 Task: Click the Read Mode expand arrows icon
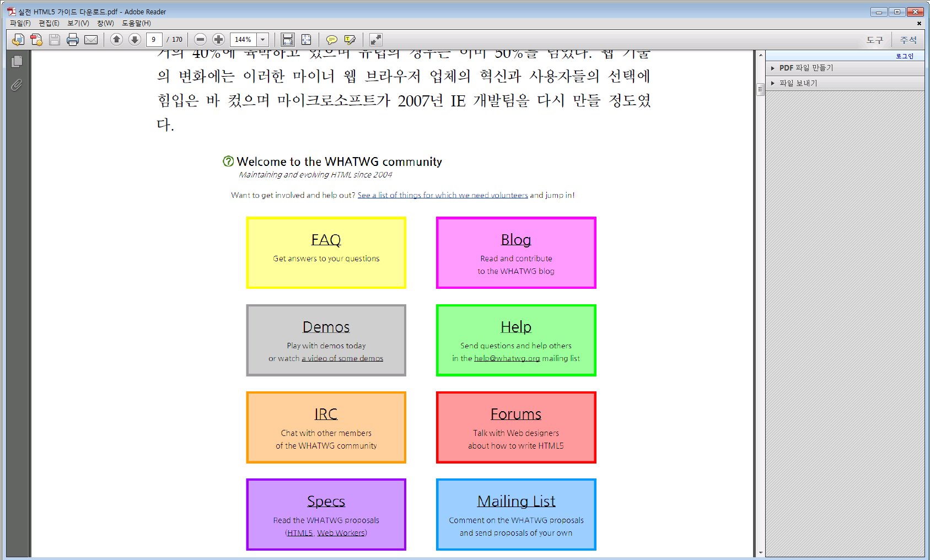[375, 40]
